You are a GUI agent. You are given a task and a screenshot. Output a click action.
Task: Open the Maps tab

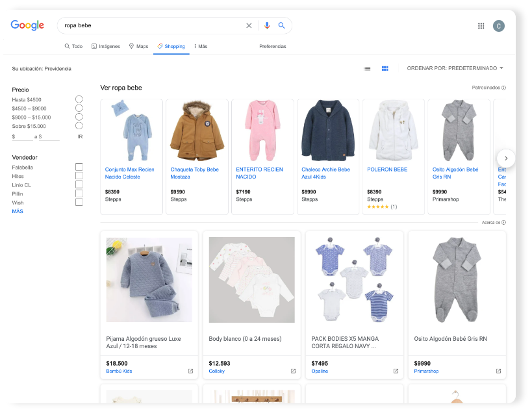click(x=138, y=47)
